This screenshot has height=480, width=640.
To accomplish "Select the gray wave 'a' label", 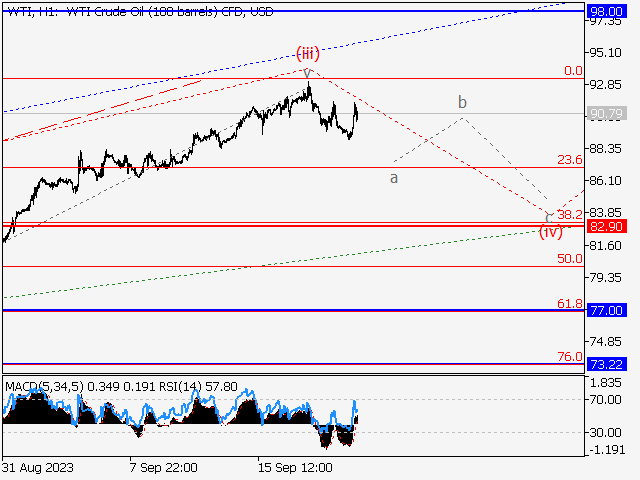I will 393,178.
